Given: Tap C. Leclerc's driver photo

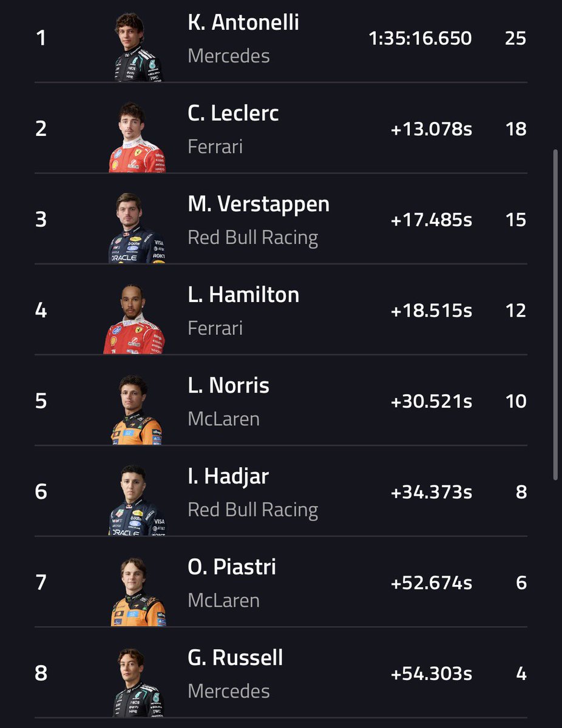Looking at the screenshot, I should point(137,137).
